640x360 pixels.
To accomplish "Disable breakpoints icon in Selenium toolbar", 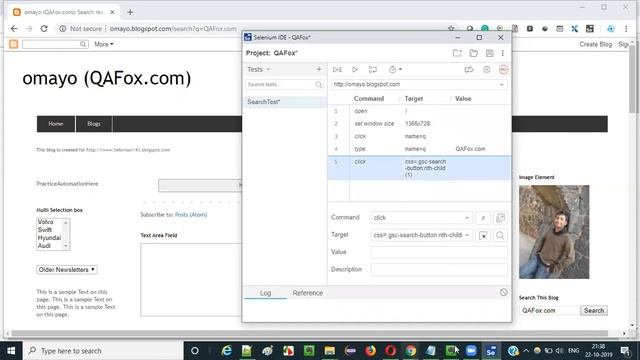I will click(469, 70).
